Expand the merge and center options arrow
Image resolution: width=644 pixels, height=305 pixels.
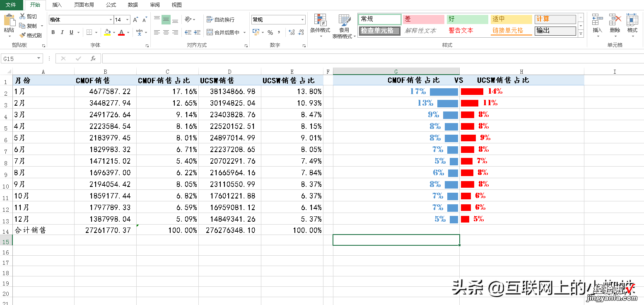coord(244,32)
